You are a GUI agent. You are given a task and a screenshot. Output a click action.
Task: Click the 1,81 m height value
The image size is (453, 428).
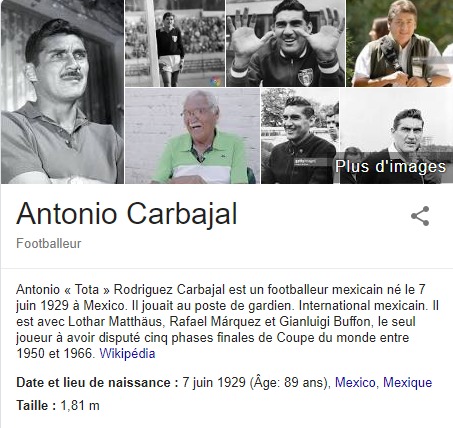(80, 406)
